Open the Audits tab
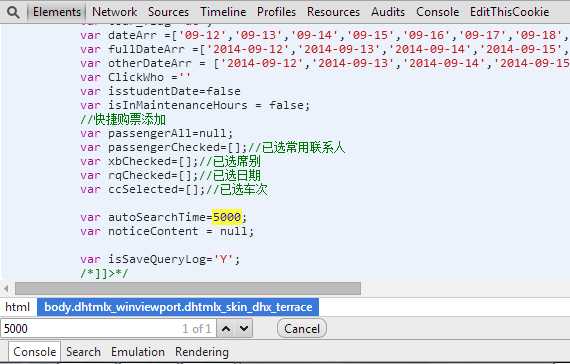This screenshot has width=570, height=364. (x=388, y=12)
